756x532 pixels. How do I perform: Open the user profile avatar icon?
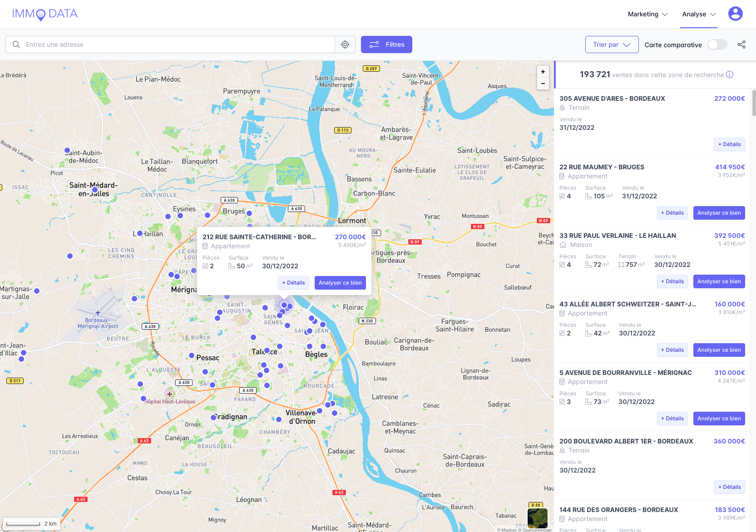pos(735,14)
